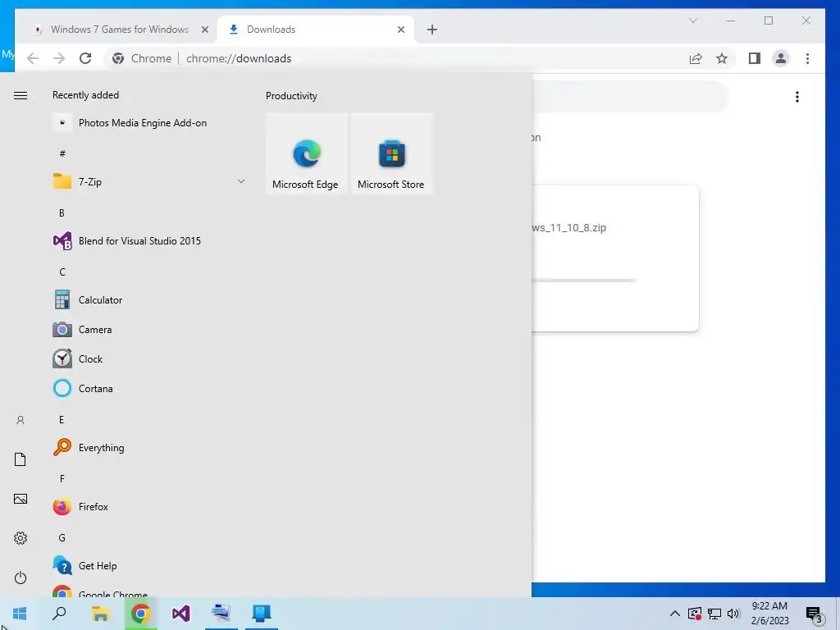
Task: Launch the Everything search app
Action: (x=149, y=447)
